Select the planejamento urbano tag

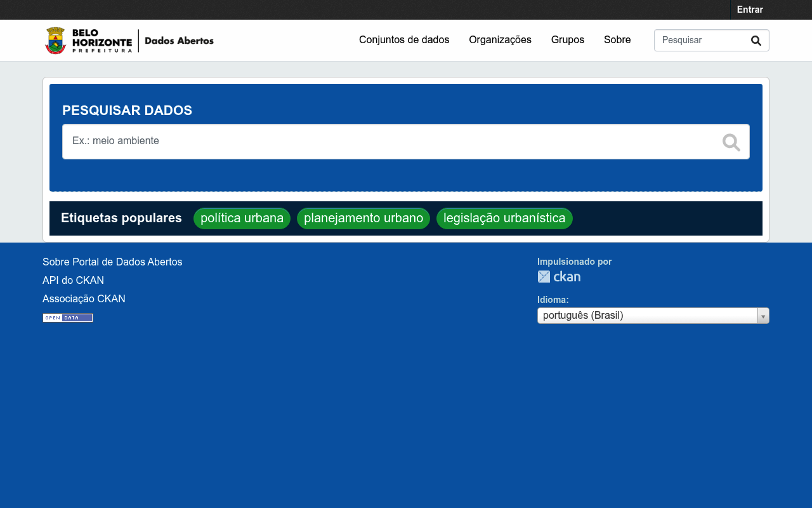[x=363, y=218]
